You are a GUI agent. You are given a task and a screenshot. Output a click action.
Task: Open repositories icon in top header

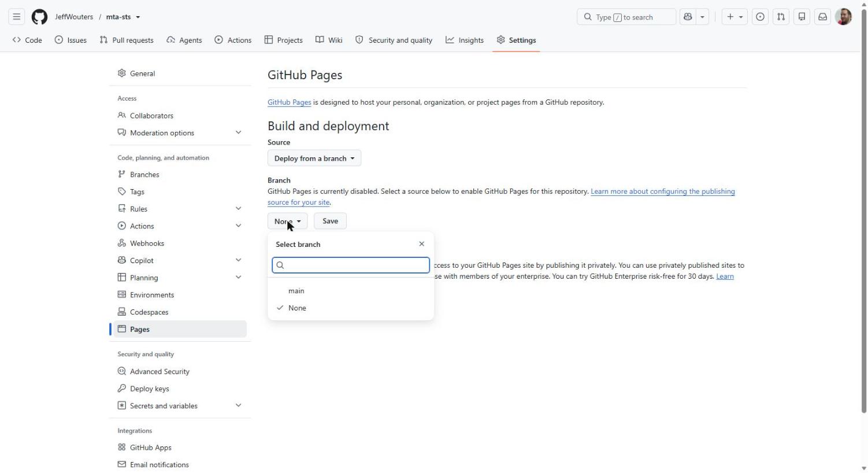pyautogui.click(x=802, y=17)
